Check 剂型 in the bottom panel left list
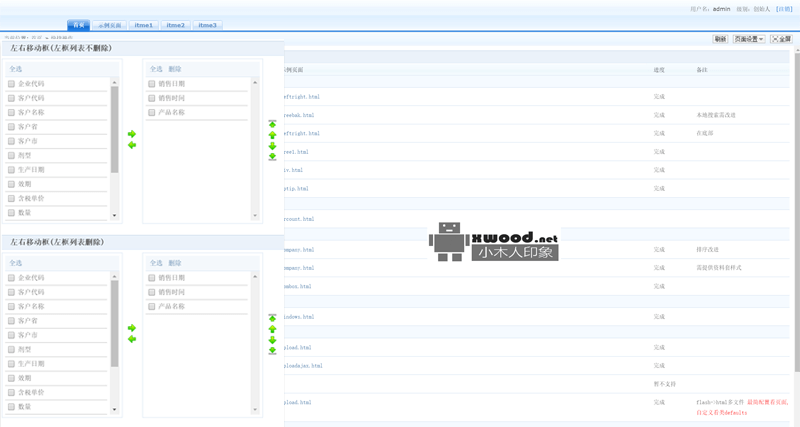Screen dimensions: 800x427 coord(11,349)
